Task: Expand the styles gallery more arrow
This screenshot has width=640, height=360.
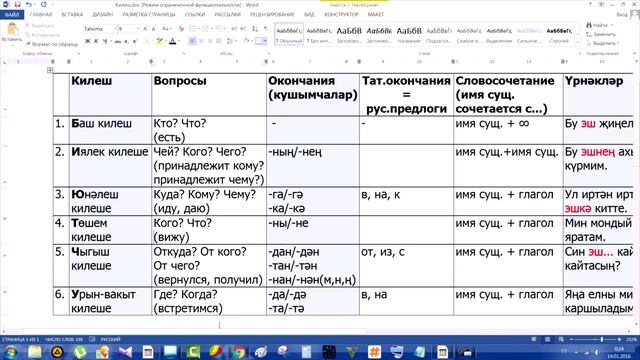Action: pos(578,42)
